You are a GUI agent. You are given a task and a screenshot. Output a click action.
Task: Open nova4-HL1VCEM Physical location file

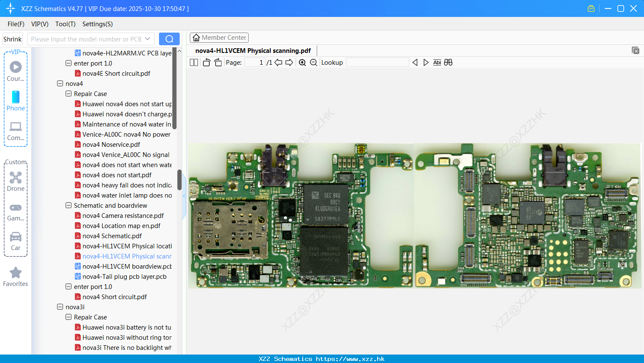pyautogui.click(x=123, y=246)
